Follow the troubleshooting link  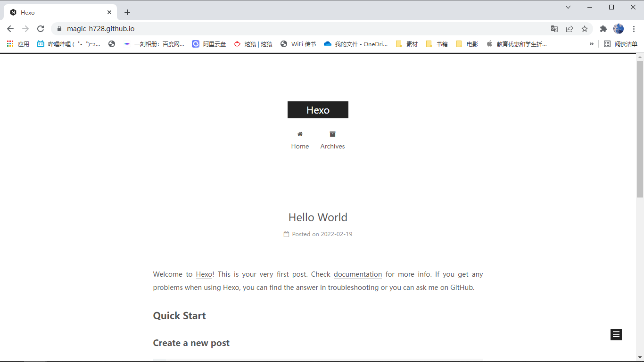353,288
